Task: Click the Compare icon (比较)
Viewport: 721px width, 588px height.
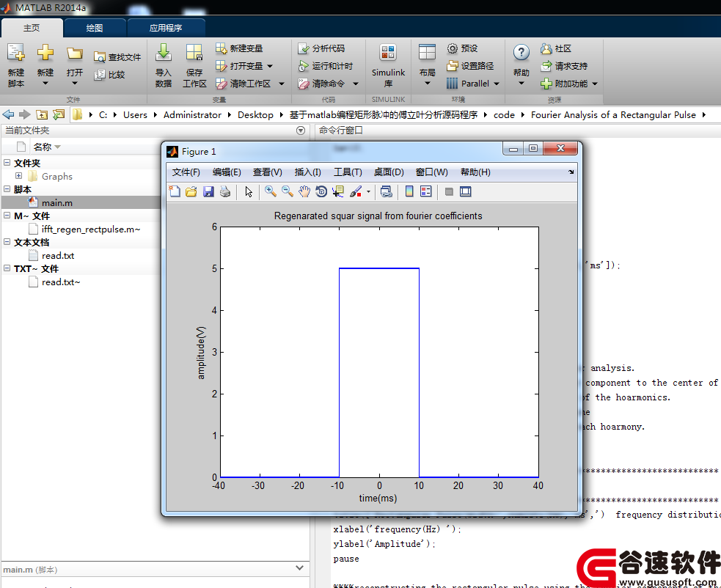Action: pyautogui.click(x=99, y=75)
